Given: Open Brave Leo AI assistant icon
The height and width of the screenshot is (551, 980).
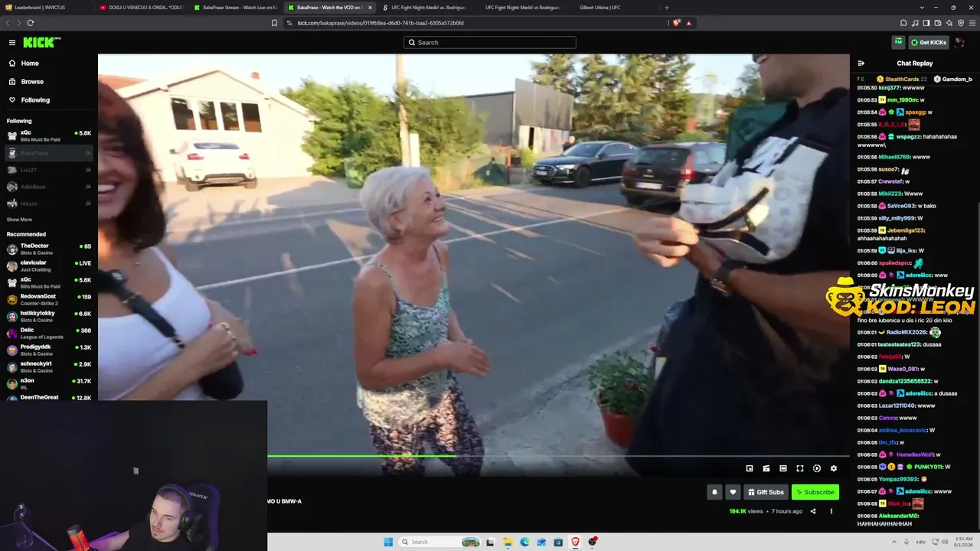Looking at the screenshot, I should (949, 23).
